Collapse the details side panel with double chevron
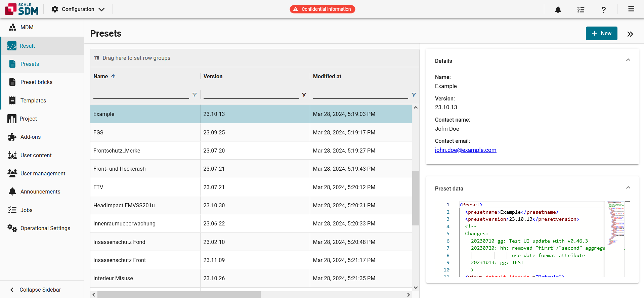Viewport: 644px width, 298px height. click(x=630, y=34)
